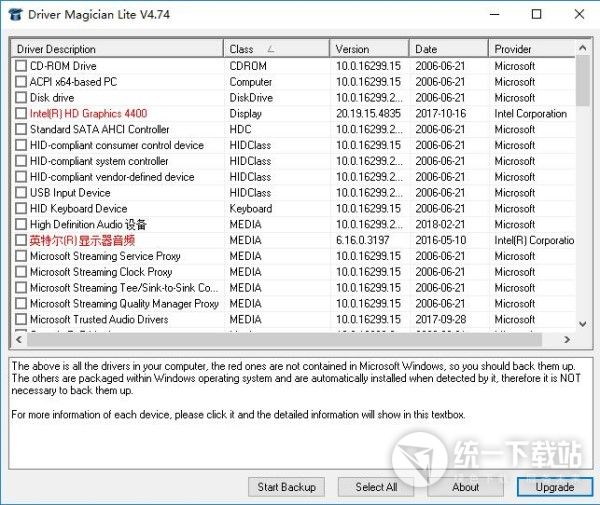Maximize the Driver Magician Lite window
This screenshot has height=505, width=600.
(x=536, y=15)
